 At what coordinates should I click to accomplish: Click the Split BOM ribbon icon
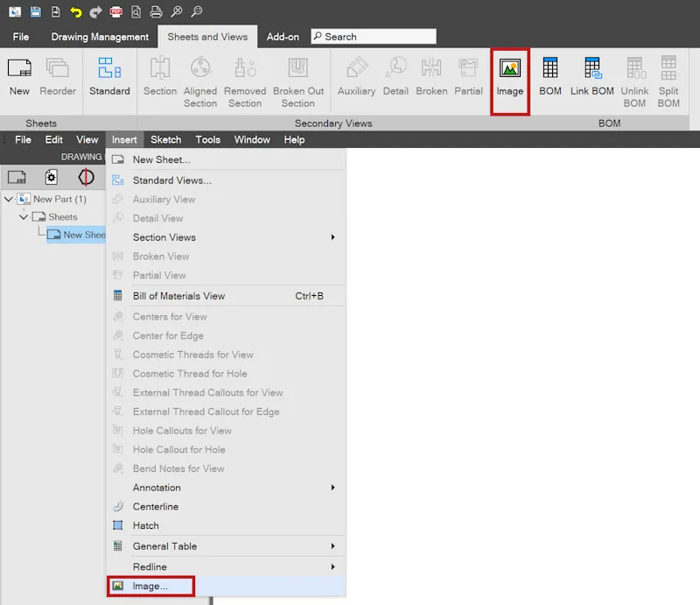pos(668,82)
